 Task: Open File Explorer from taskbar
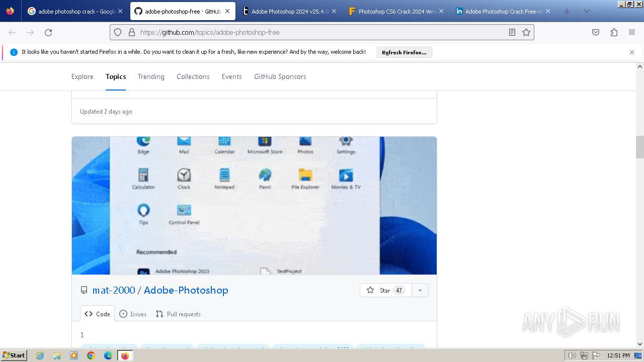tap(57, 355)
